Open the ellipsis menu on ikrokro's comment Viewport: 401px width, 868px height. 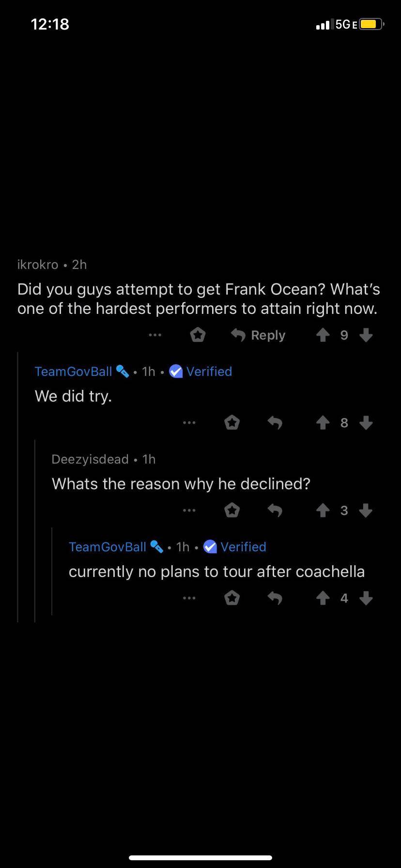pyautogui.click(x=154, y=335)
